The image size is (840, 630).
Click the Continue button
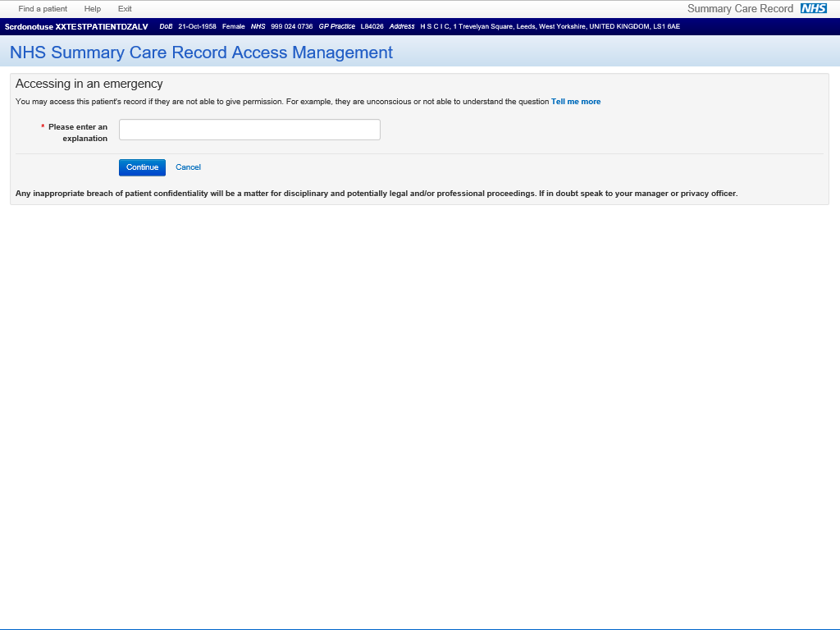click(142, 167)
